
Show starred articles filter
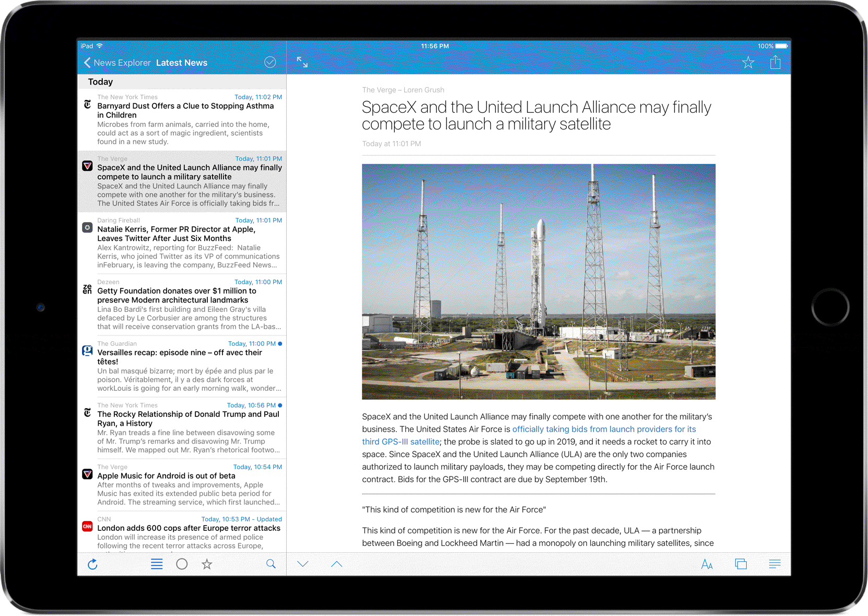pos(207,564)
